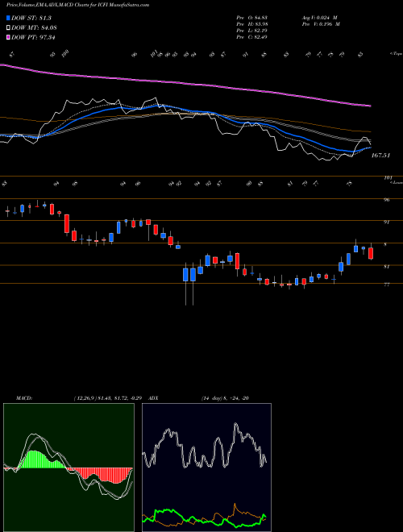Click the 'Pre O: 84.83' open value
The image size is (403, 532).
251,17
